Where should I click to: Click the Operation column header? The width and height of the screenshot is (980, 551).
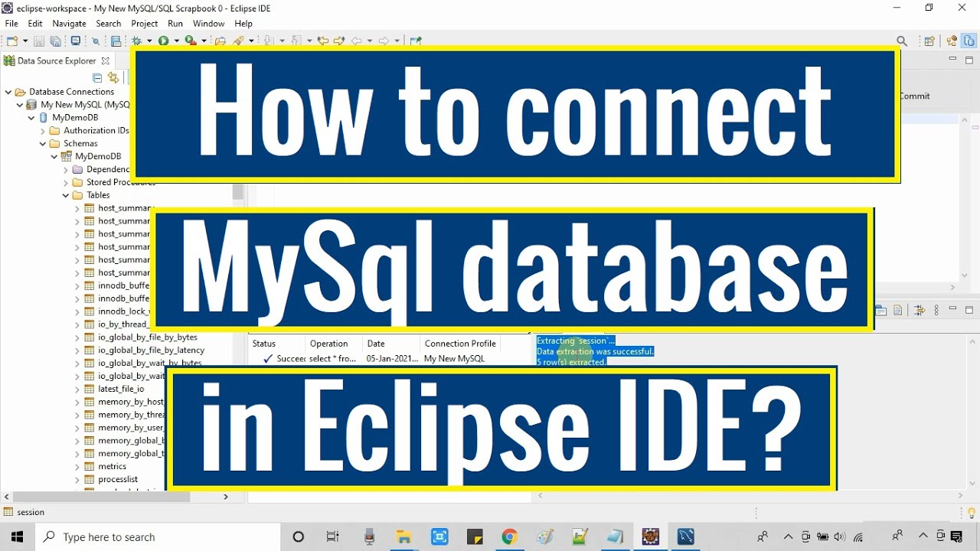pos(329,344)
